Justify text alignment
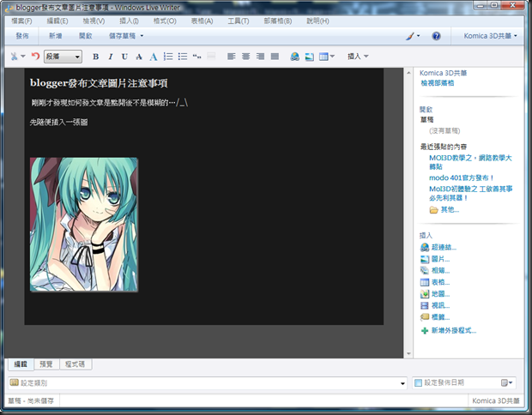 pos(275,57)
